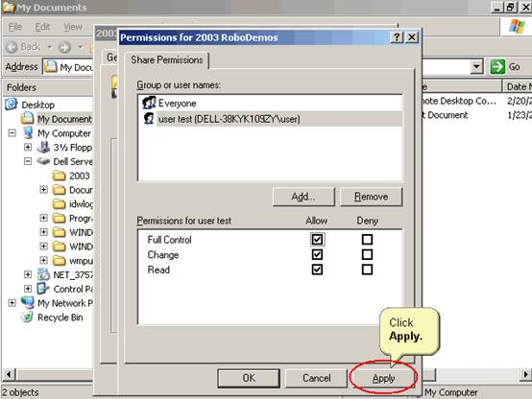The height and width of the screenshot is (399, 532).
Task: Open the Share Permissions tab
Action: click(x=166, y=60)
